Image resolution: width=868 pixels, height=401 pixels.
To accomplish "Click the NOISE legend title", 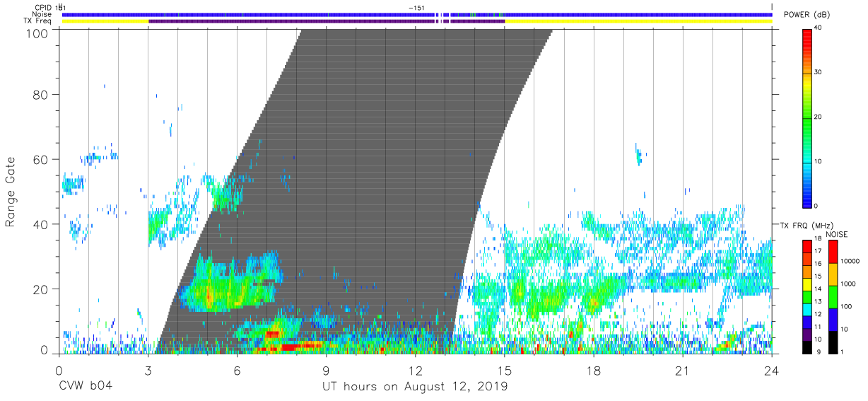I will [x=837, y=234].
